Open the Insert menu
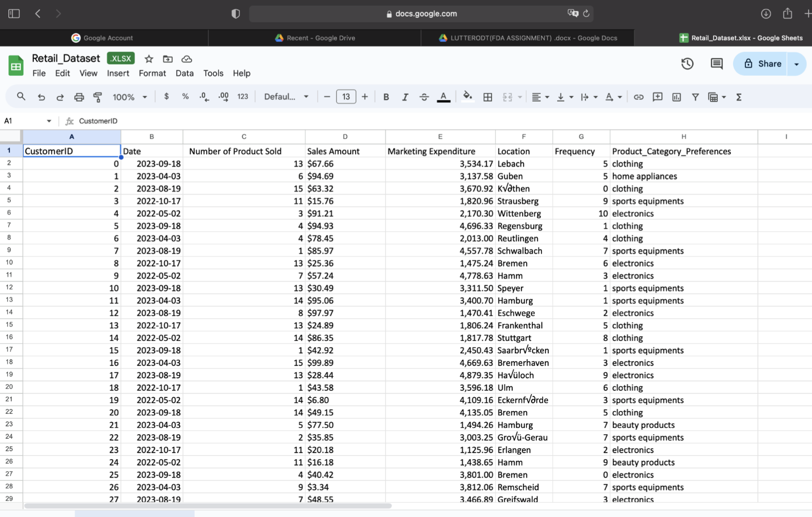 click(x=118, y=73)
